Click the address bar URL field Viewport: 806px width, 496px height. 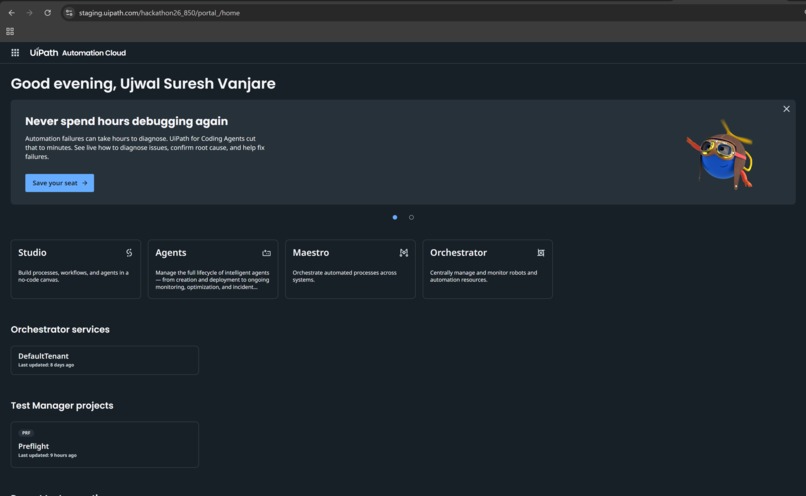click(x=432, y=13)
